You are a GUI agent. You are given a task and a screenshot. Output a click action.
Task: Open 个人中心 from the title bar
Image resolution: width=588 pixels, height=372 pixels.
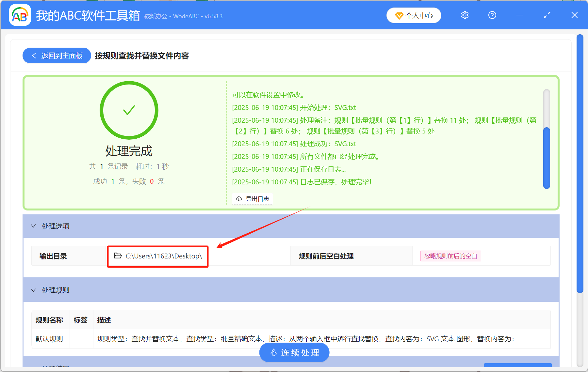click(x=414, y=15)
